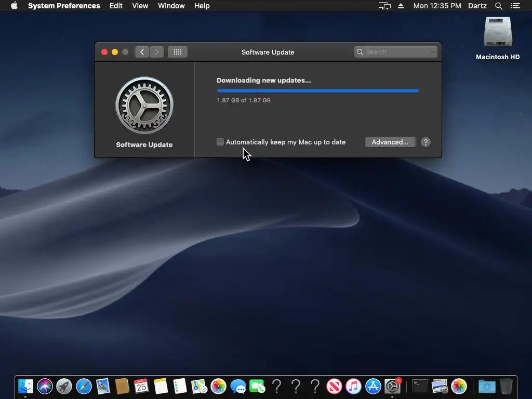
Task: Open the Apple menu
Action: coord(14,6)
